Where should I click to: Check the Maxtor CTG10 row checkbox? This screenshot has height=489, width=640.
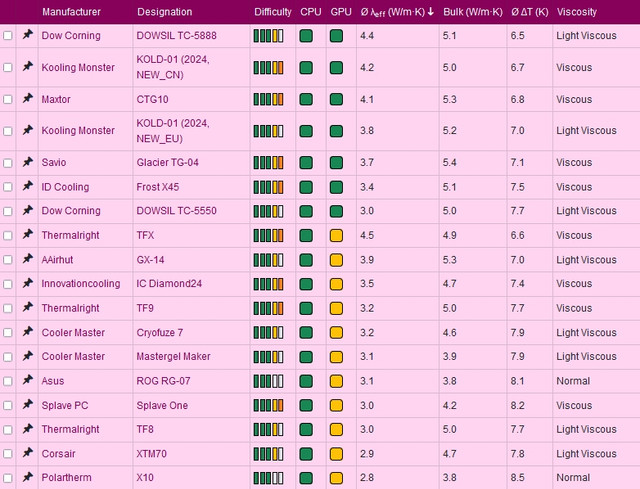[8, 99]
